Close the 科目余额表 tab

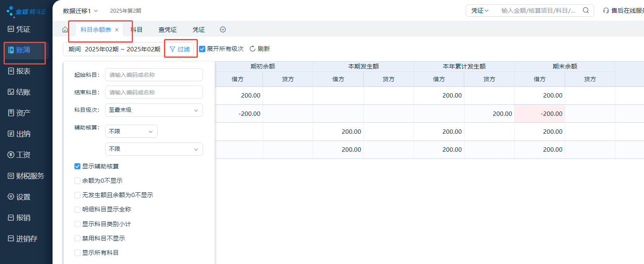click(x=117, y=30)
